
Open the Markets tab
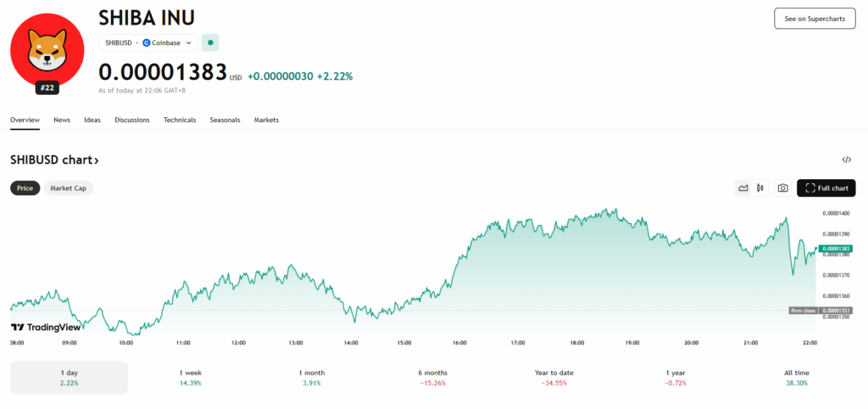pos(266,120)
